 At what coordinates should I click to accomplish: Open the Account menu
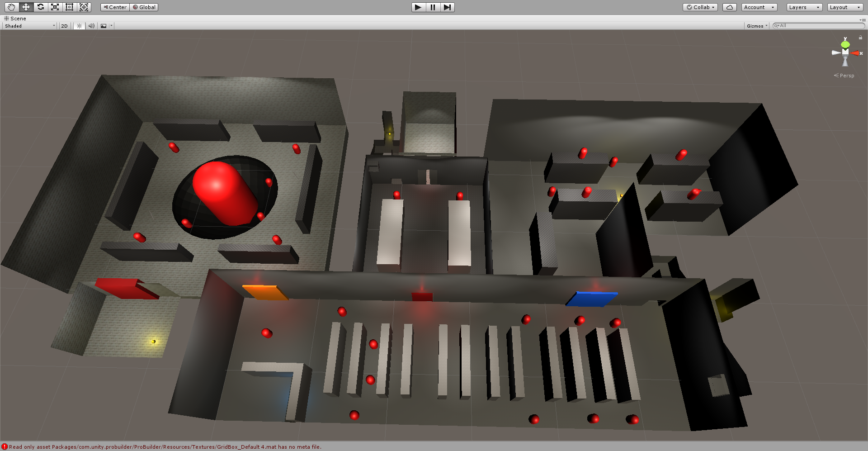pyautogui.click(x=759, y=7)
